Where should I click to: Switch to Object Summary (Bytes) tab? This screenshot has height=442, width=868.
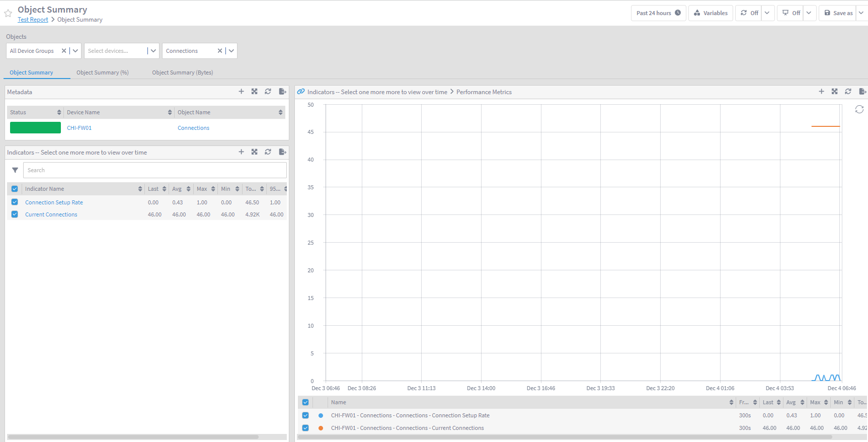[x=183, y=72]
